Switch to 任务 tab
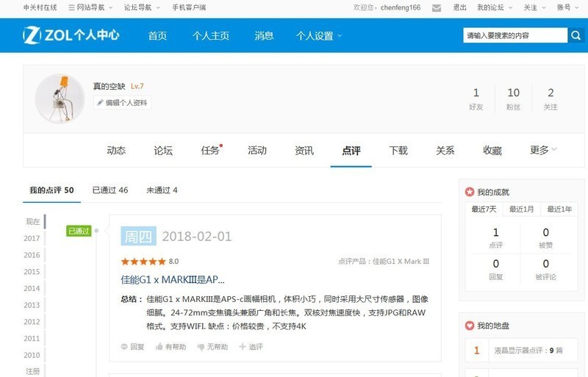The width and height of the screenshot is (588, 377). pos(210,151)
